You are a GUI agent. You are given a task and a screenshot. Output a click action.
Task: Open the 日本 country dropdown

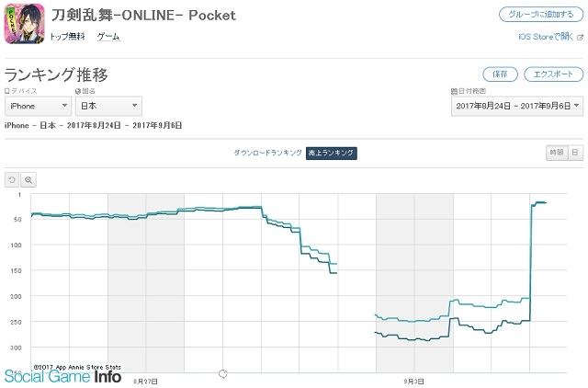point(108,106)
